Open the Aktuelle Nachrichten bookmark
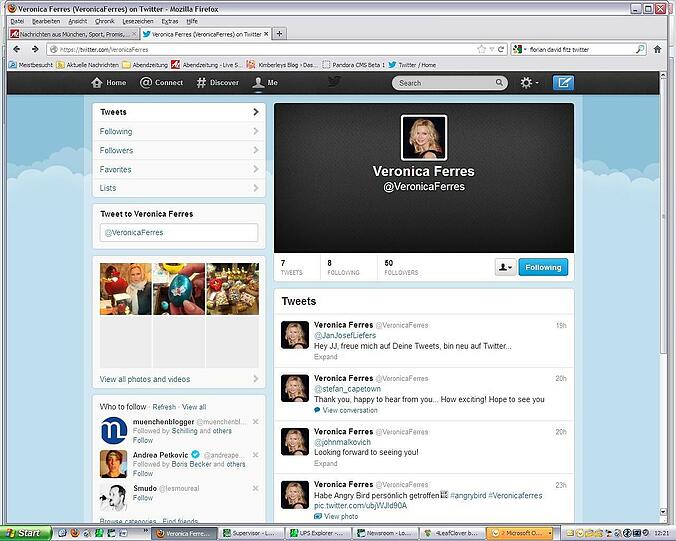 (88, 65)
